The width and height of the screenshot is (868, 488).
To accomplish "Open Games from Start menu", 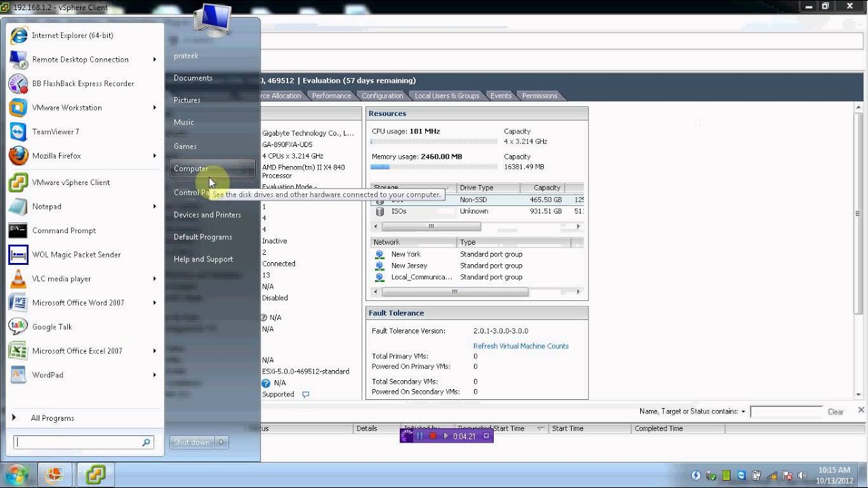I will pyautogui.click(x=185, y=146).
